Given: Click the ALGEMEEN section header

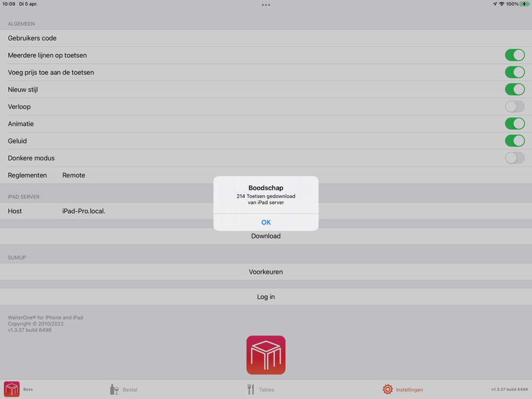Looking at the screenshot, I should tap(21, 24).
